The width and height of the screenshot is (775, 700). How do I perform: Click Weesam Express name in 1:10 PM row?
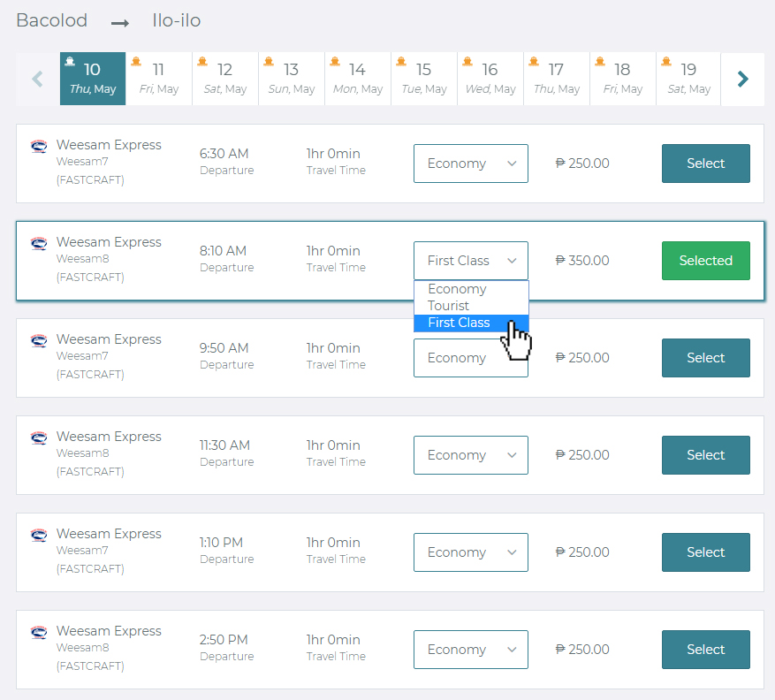pyautogui.click(x=109, y=535)
